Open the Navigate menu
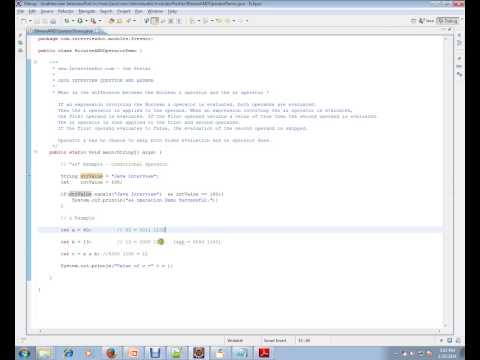The height and width of the screenshot is (360, 480). pyautogui.click(x=87, y=11)
